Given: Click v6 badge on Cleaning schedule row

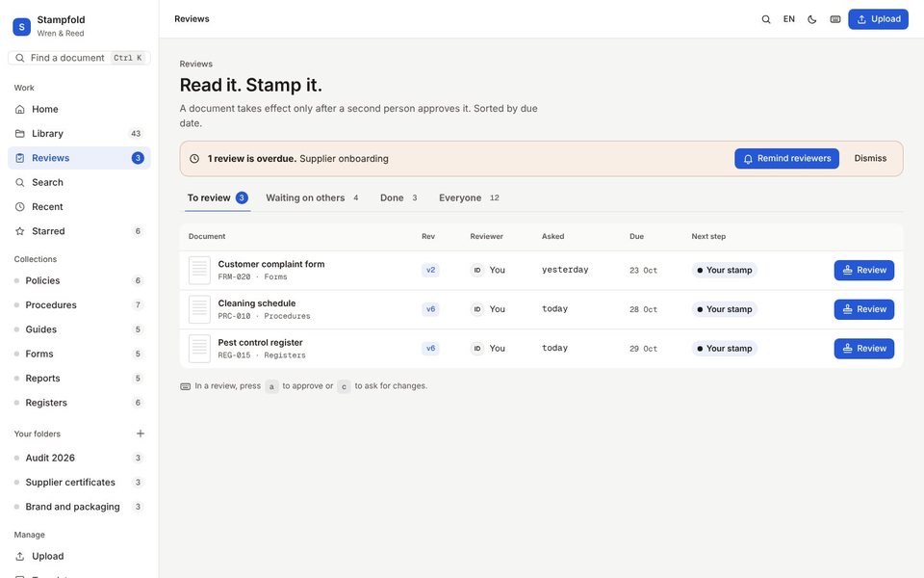Looking at the screenshot, I should point(431,309).
